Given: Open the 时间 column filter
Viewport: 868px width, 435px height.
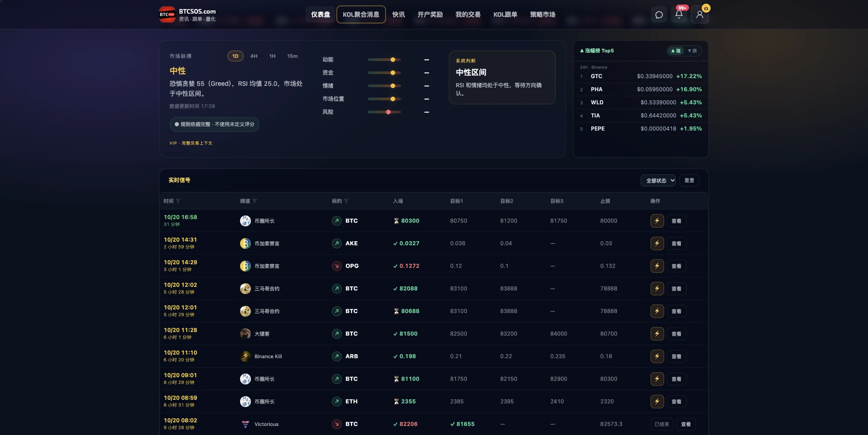Looking at the screenshot, I should 178,201.
